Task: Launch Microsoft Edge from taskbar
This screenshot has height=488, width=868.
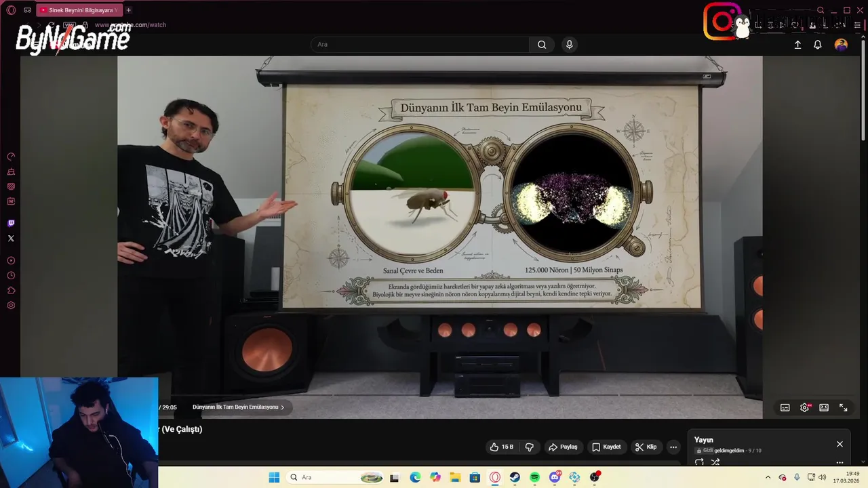Action: tap(415, 477)
